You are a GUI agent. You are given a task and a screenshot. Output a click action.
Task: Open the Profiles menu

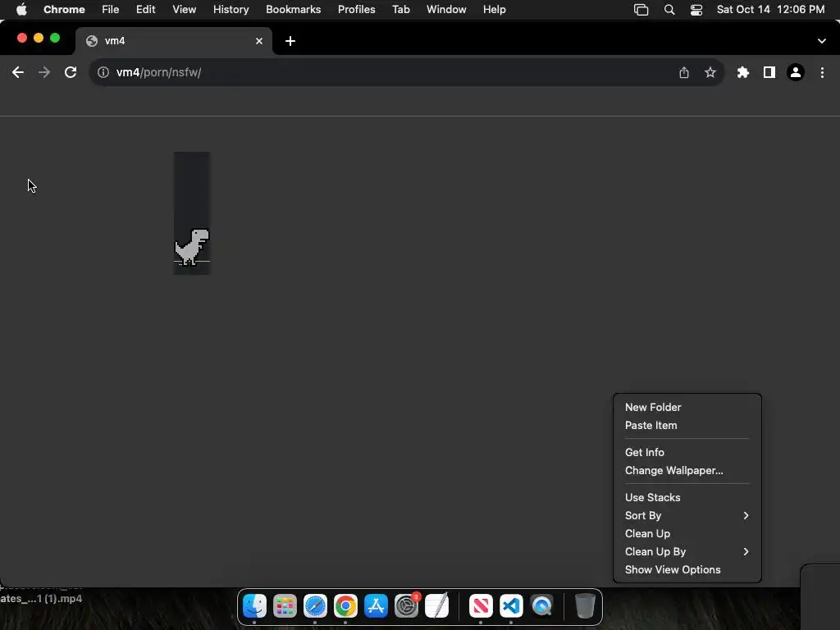tap(357, 10)
